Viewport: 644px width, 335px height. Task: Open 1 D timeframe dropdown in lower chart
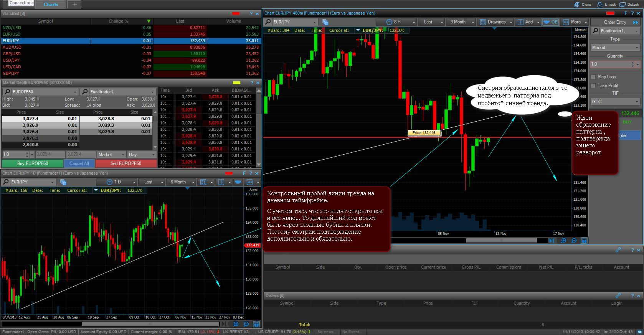(x=116, y=182)
